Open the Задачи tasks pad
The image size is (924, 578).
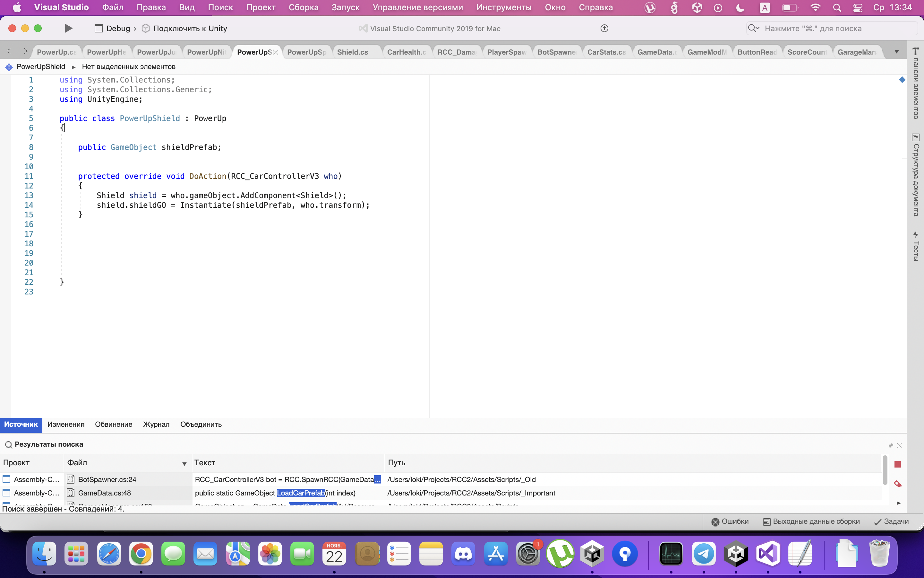(x=892, y=521)
